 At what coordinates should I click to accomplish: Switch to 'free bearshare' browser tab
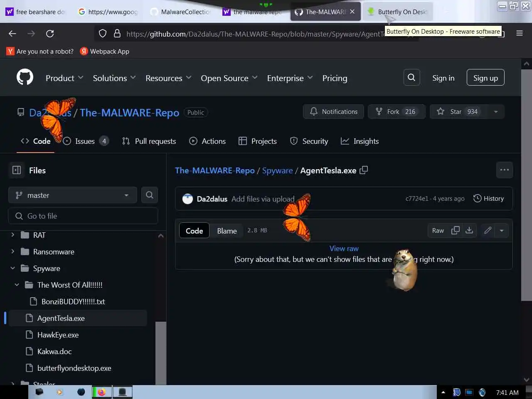36,12
